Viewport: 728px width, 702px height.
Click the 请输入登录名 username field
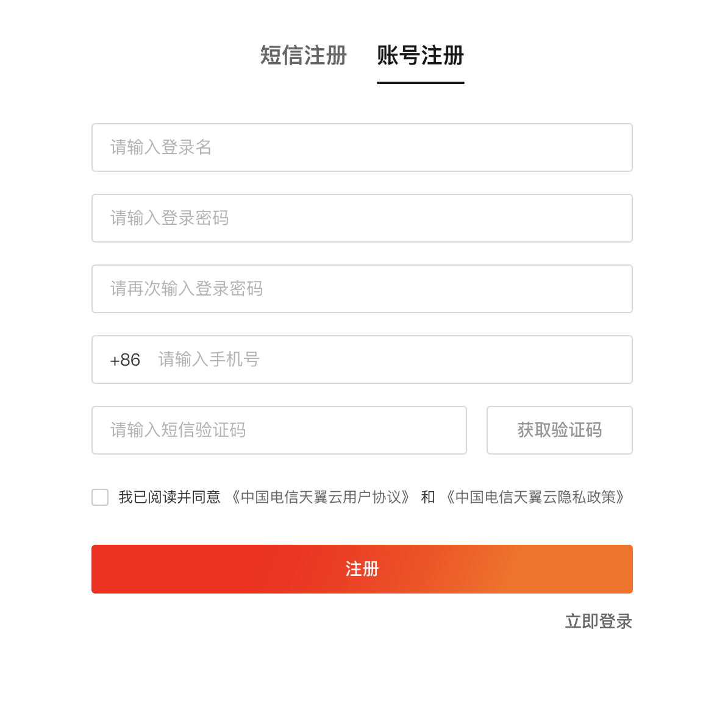click(362, 147)
